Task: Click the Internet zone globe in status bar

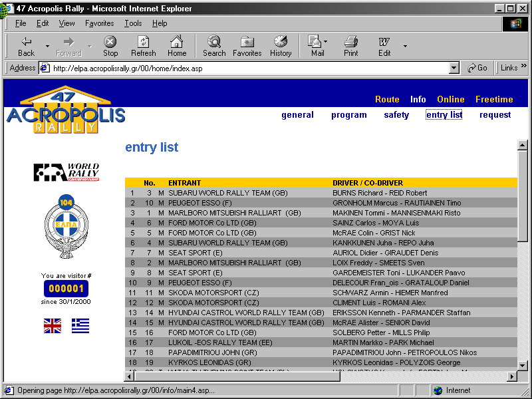Action: point(438,390)
